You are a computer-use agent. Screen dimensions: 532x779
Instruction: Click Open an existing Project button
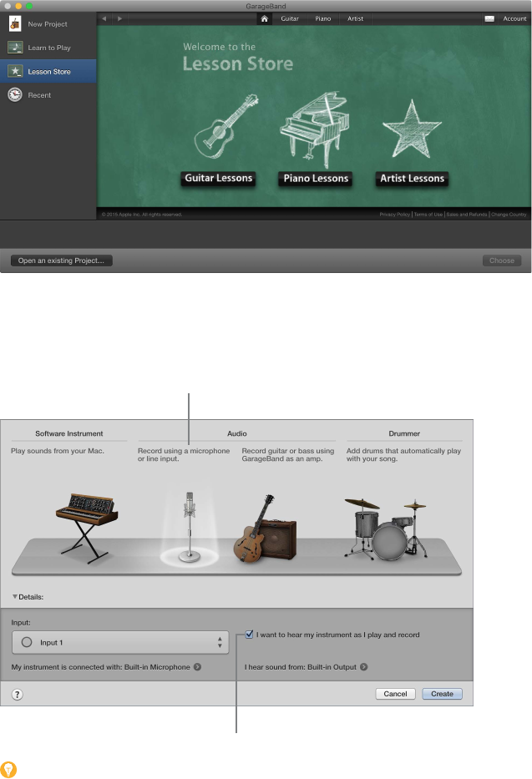(x=62, y=261)
